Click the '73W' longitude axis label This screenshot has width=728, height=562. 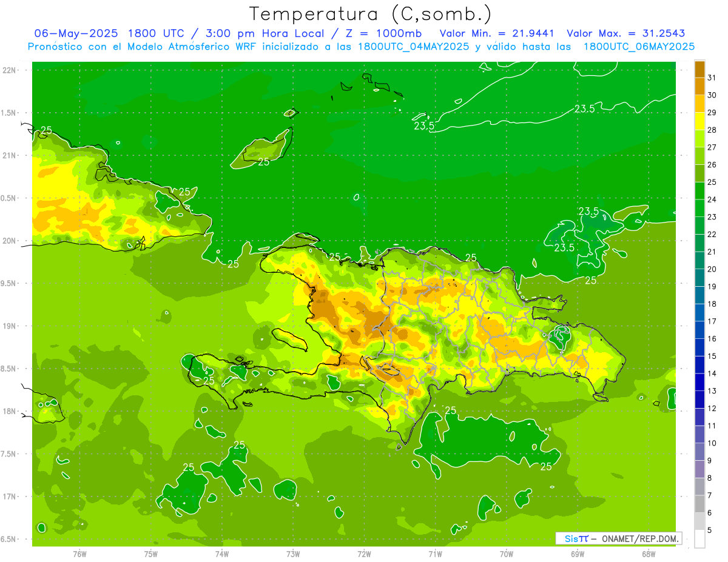[x=293, y=554]
